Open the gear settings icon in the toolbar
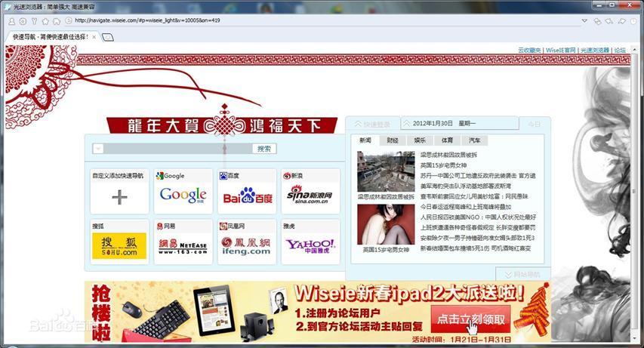Image resolution: width=644 pixels, height=348 pixels. 23,21
